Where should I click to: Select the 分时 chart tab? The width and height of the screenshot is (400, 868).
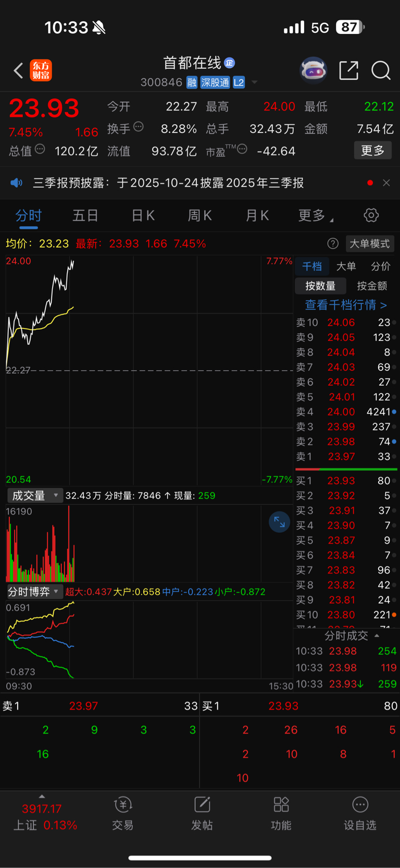click(28, 215)
